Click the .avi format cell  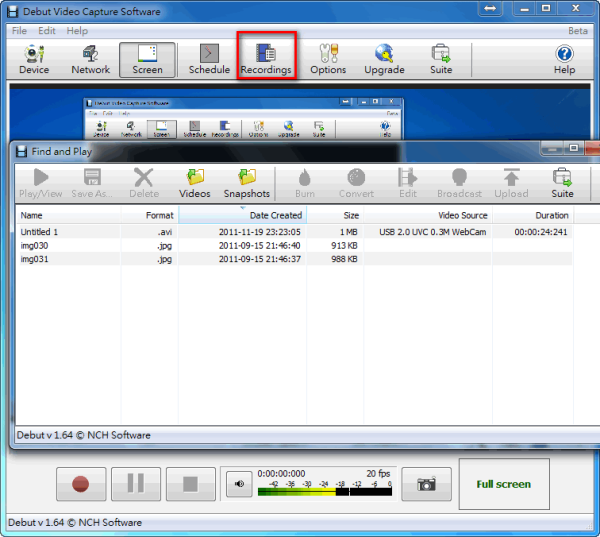click(x=165, y=232)
